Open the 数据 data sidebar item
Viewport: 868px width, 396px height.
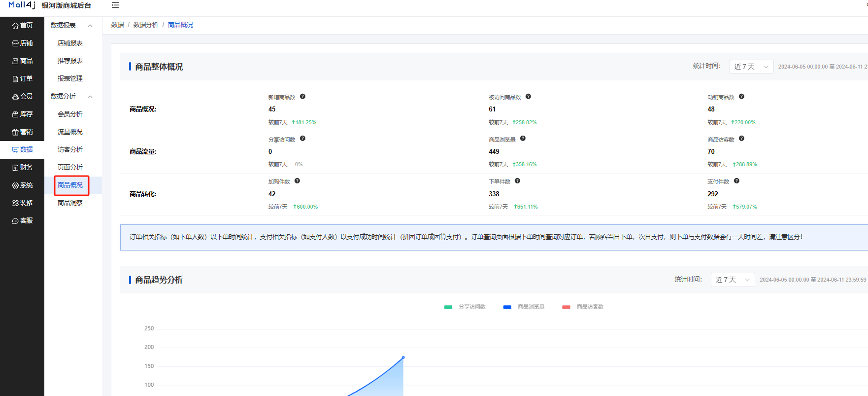pyautogui.click(x=22, y=149)
